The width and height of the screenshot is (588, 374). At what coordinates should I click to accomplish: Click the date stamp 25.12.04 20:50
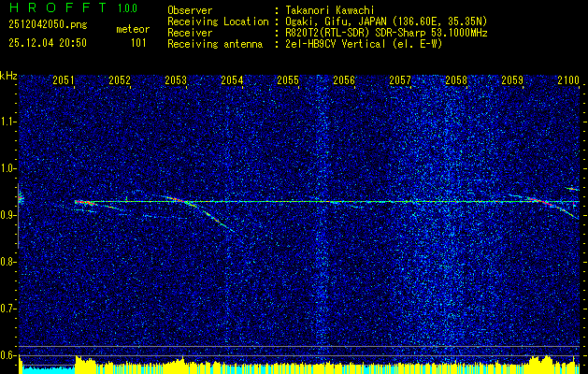pos(48,43)
